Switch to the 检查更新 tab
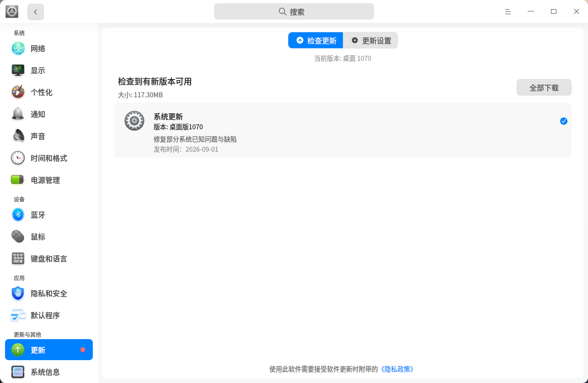588x383 pixels. tap(316, 40)
